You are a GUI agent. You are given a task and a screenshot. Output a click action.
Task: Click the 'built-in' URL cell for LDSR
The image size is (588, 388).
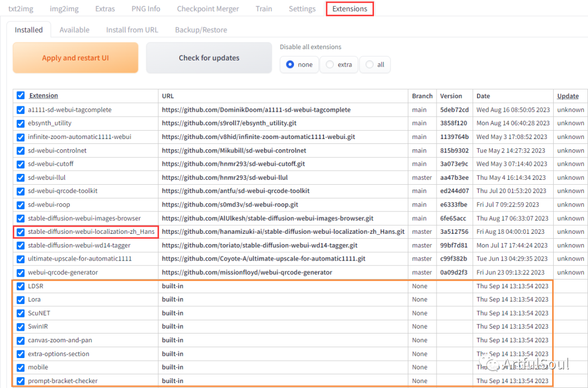tap(173, 286)
